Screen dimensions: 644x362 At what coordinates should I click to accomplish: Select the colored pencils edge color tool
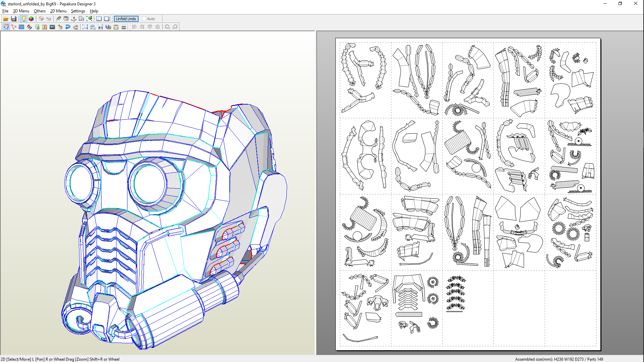[29, 27]
